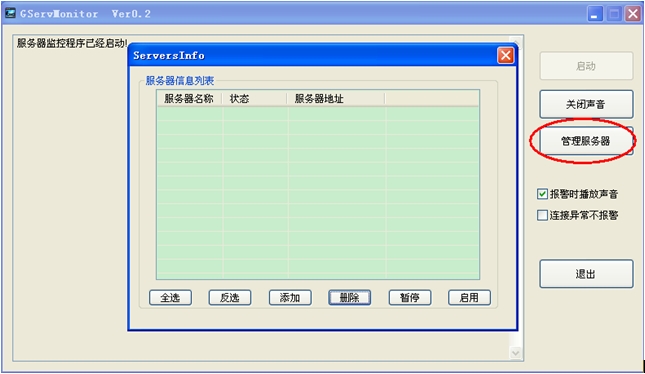Close the GServMonitor main window
645x374 pixels.
633,14
